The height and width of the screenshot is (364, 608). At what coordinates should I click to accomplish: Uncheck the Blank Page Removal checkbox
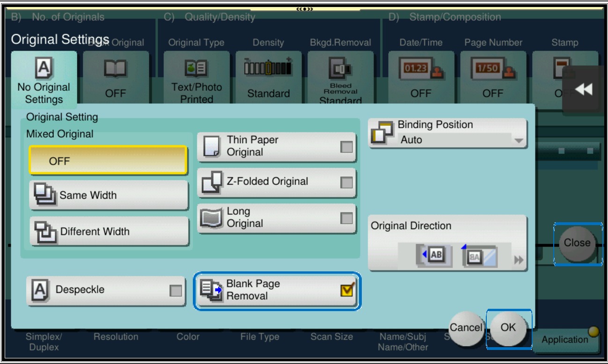coord(347,291)
